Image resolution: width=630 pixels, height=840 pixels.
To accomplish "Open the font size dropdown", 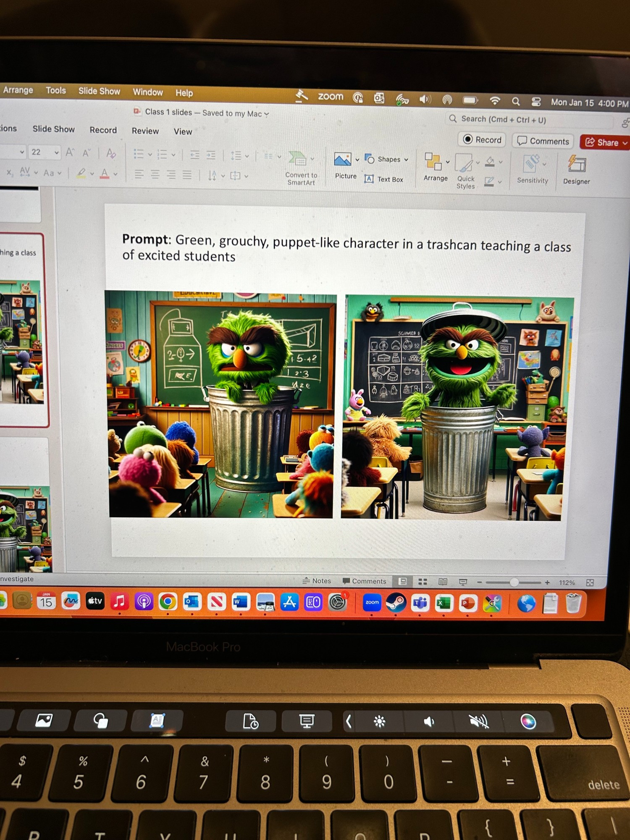I will tap(56, 152).
